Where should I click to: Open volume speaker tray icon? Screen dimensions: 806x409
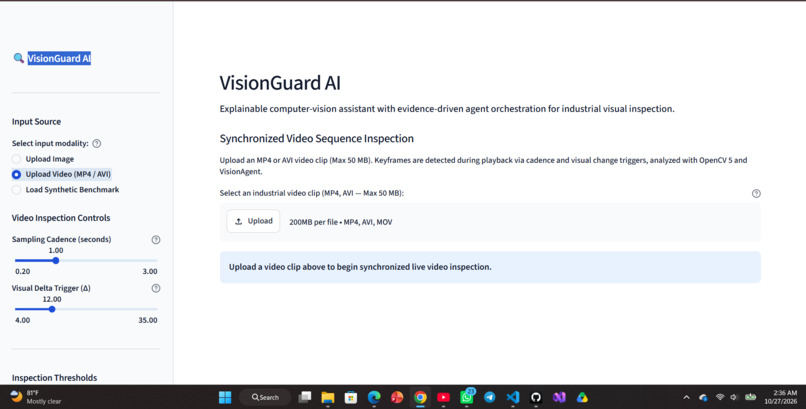pyautogui.click(x=734, y=397)
